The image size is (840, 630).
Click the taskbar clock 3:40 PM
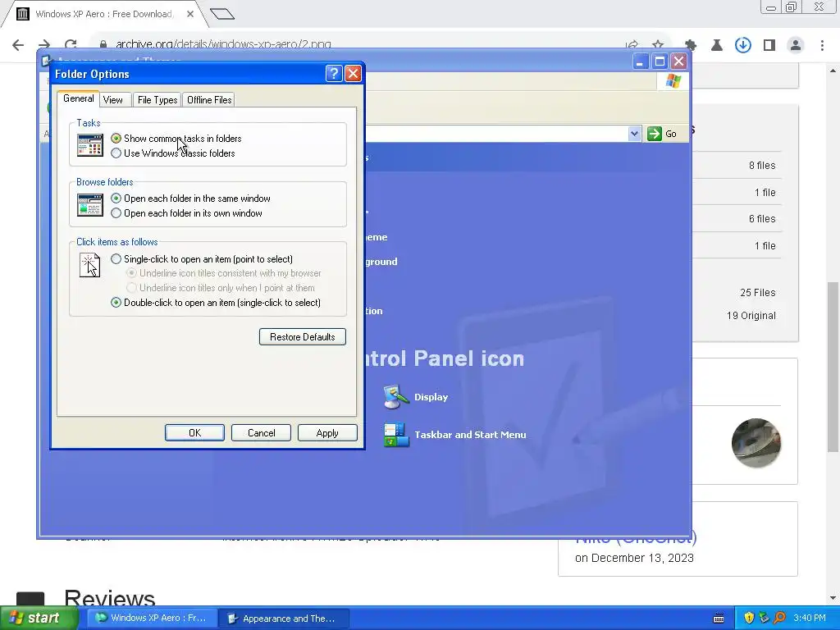(810, 618)
